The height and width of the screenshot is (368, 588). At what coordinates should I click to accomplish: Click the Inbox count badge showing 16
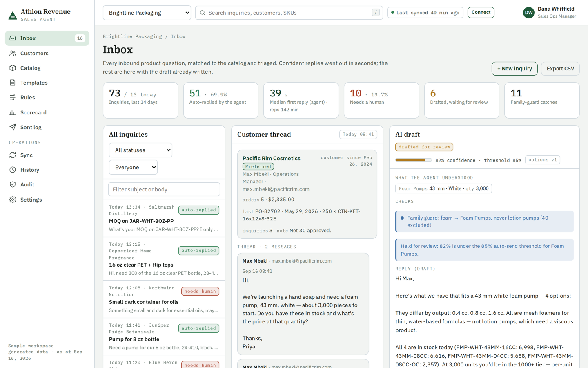(80, 38)
